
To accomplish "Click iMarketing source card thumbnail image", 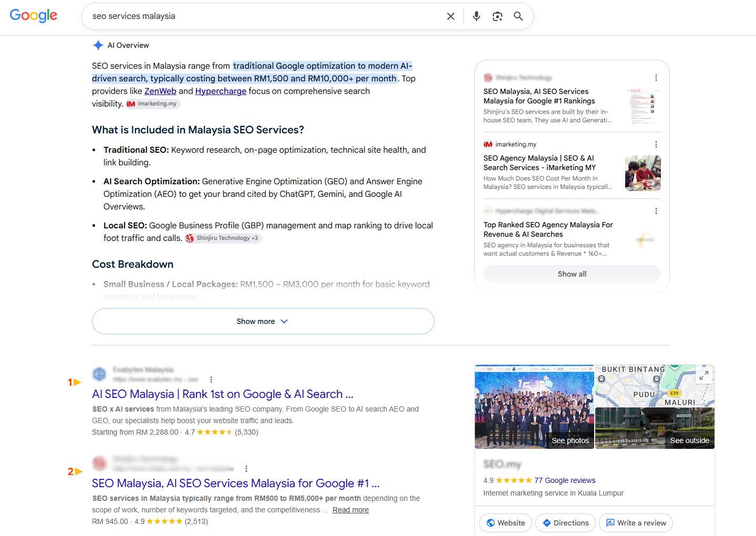I will pyautogui.click(x=643, y=173).
